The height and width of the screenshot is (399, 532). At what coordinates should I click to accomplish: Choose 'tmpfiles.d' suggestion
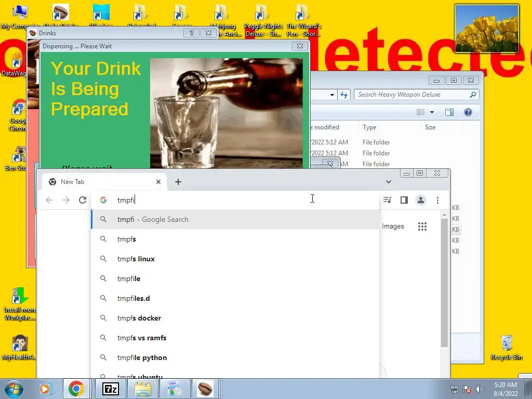tap(235, 298)
